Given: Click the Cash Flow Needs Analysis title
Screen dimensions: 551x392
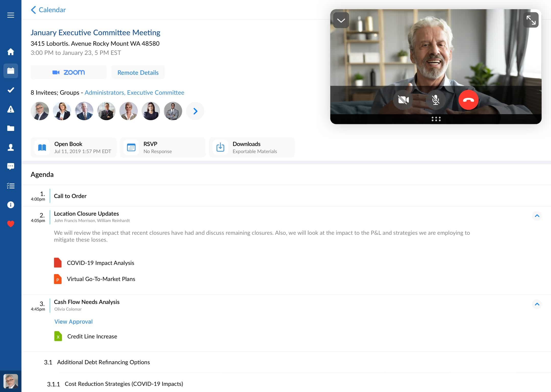Looking at the screenshot, I should 86,302.
